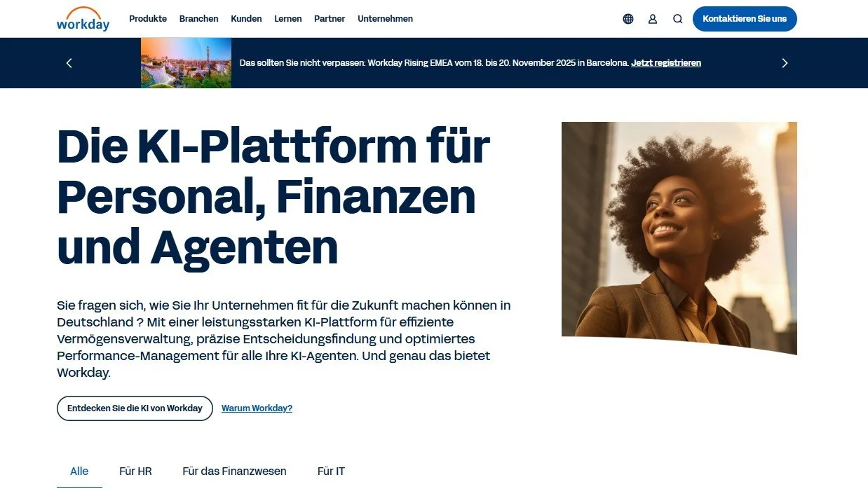Image resolution: width=868 pixels, height=489 pixels.
Task: Show next banner with right arrow
Action: 785,63
